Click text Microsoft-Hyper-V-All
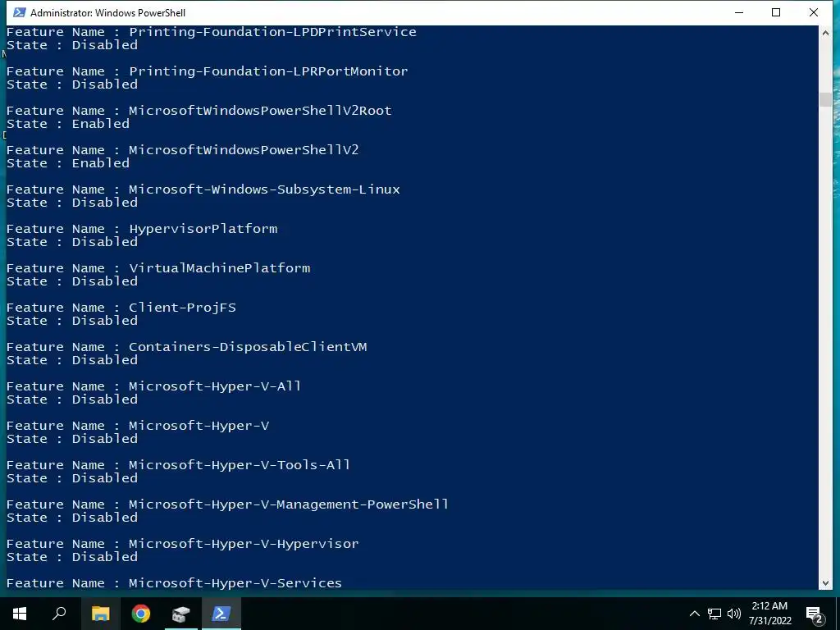840x630 pixels. click(215, 387)
